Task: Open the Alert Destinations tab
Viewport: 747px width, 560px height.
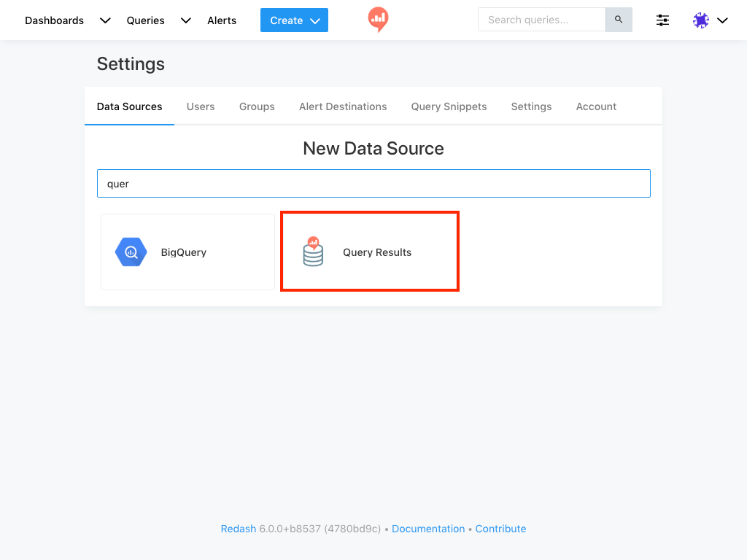Action: click(343, 106)
